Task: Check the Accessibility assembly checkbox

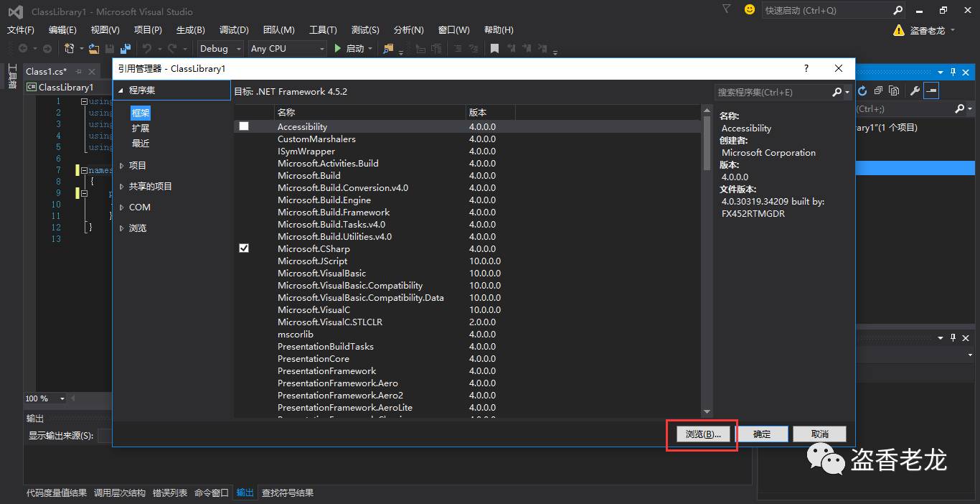Action: (244, 126)
